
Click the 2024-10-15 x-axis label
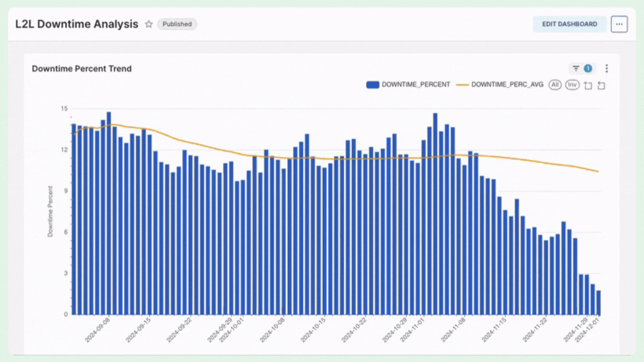[313, 330]
